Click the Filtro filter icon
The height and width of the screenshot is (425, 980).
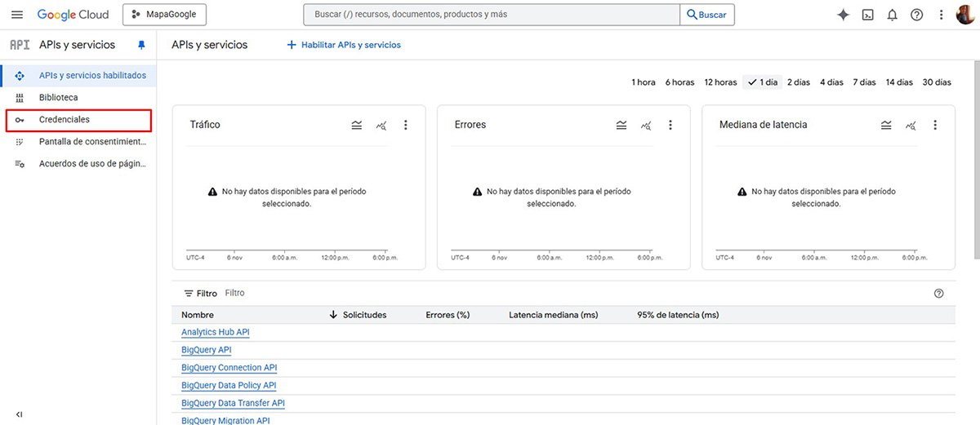189,293
